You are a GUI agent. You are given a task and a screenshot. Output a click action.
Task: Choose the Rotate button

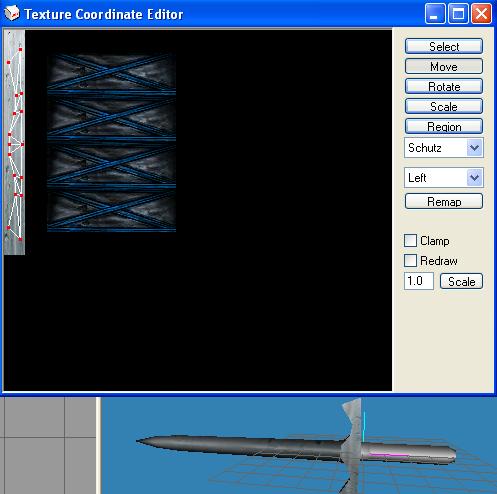pyautogui.click(x=444, y=86)
